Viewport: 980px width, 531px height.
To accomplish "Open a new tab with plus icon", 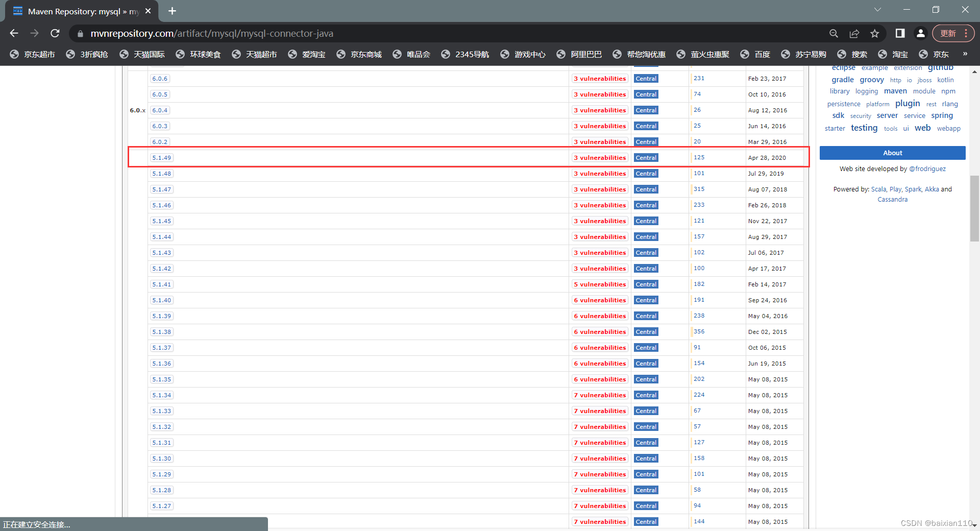I will pos(173,11).
